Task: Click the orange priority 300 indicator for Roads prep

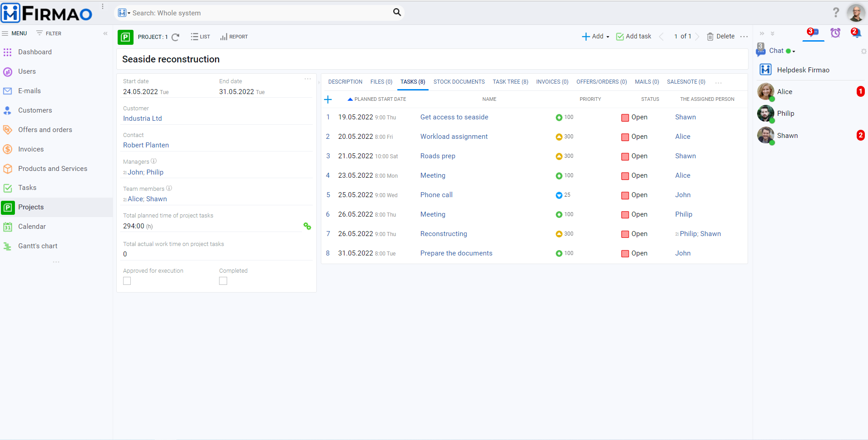Action: pyautogui.click(x=559, y=156)
